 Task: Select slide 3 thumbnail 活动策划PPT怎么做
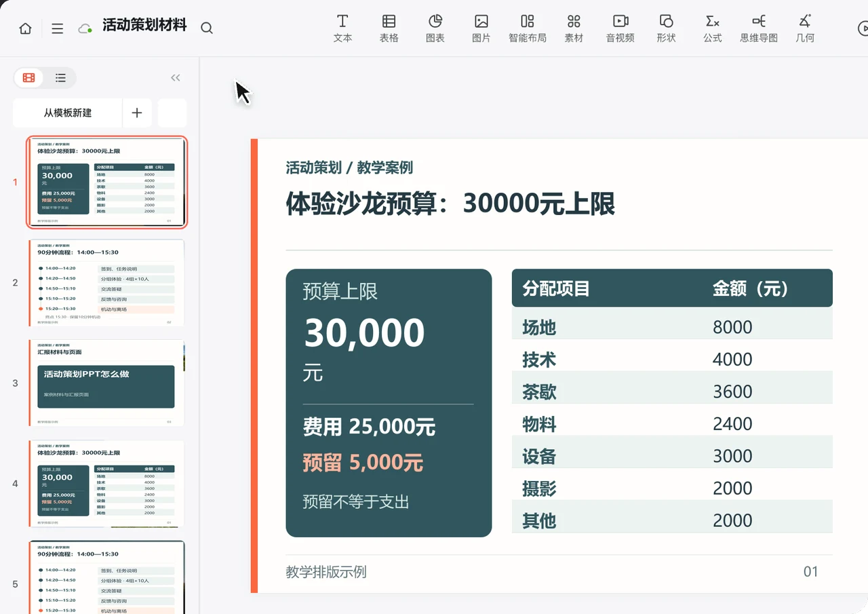(107, 383)
